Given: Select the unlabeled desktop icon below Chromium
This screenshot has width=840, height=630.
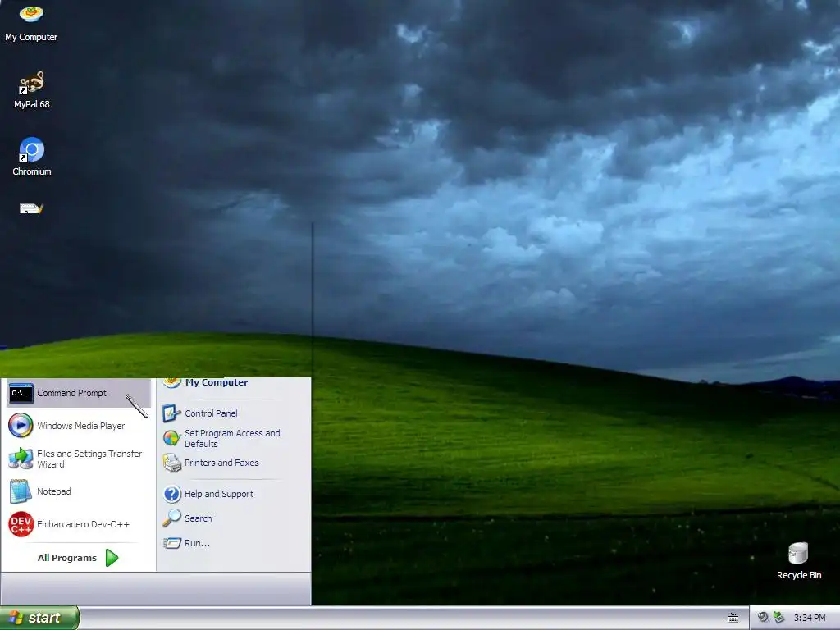Looking at the screenshot, I should [x=31, y=208].
